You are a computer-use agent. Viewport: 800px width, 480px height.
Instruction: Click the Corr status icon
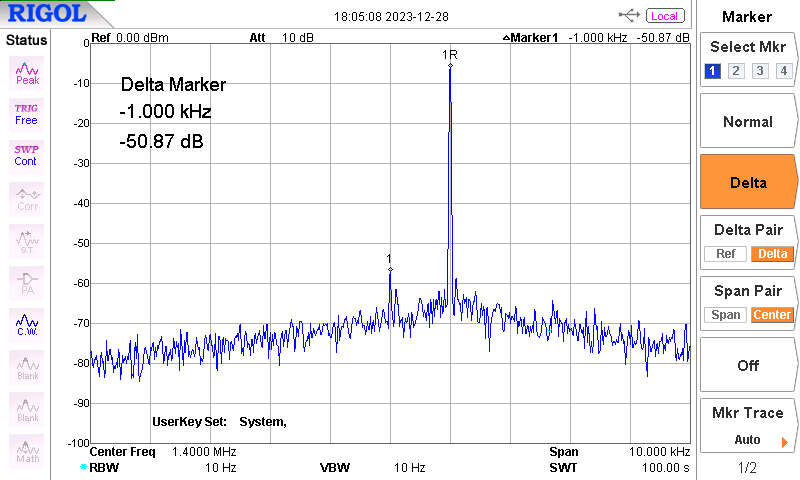pos(27,199)
